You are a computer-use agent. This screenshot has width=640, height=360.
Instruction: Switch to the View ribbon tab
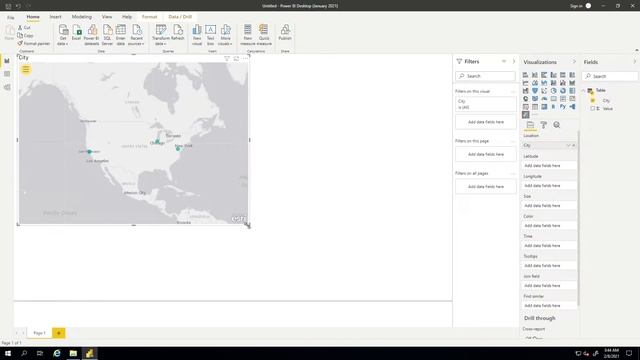pyautogui.click(x=107, y=17)
